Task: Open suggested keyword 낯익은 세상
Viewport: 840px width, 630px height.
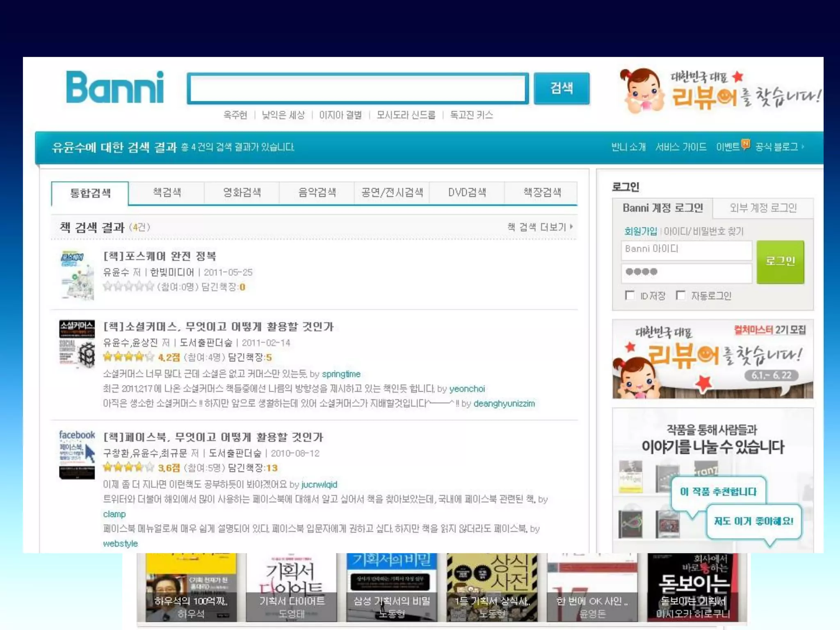Action: pos(283,115)
